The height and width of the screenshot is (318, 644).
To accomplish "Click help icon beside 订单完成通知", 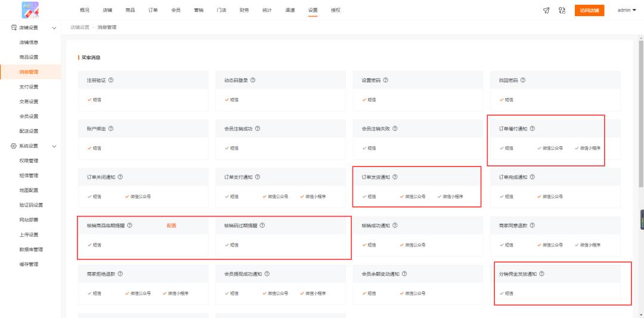I will coord(532,177).
